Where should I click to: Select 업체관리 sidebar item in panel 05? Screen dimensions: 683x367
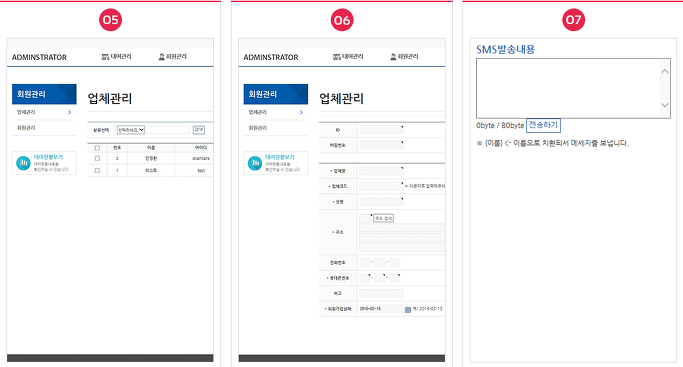(x=26, y=112)
